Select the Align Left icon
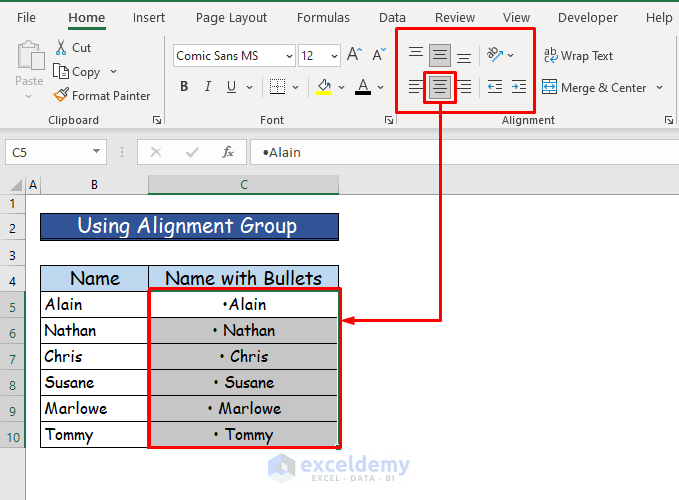 click(x=416, y=87)
